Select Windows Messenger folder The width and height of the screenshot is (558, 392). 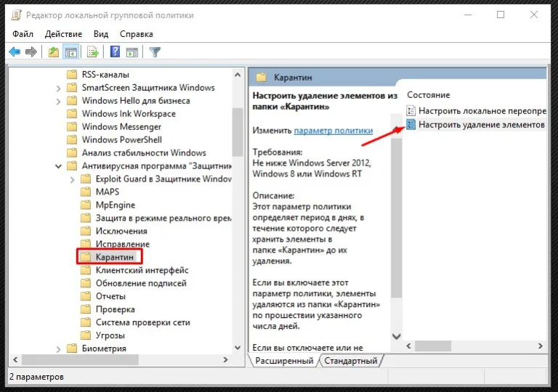(x=121, y=126)
